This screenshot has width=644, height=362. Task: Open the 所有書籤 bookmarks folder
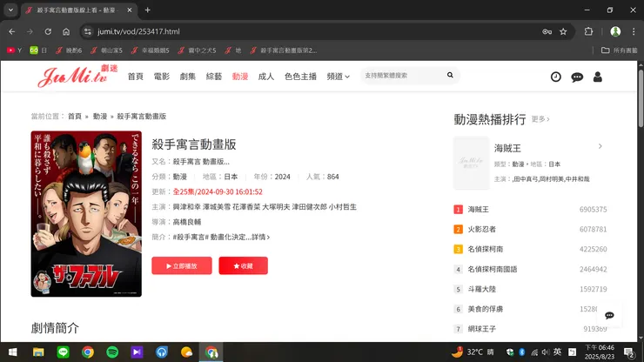click(619, 50)
